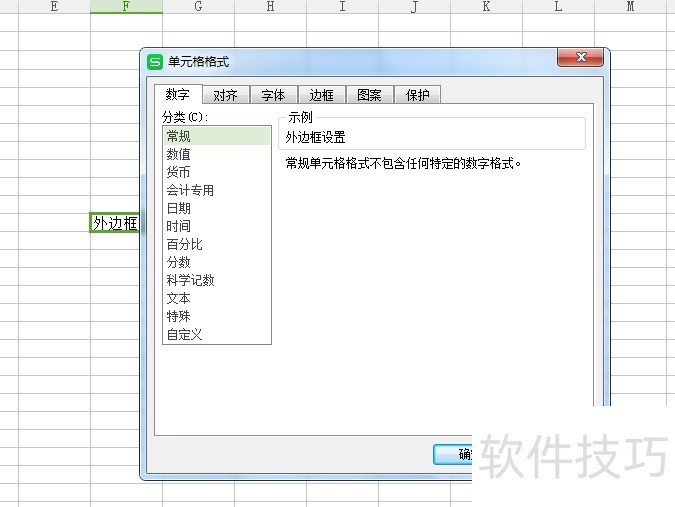This screenshot has height=507, width=675.
Task: Click the WPS green S dialog icon
Action: 155,62
